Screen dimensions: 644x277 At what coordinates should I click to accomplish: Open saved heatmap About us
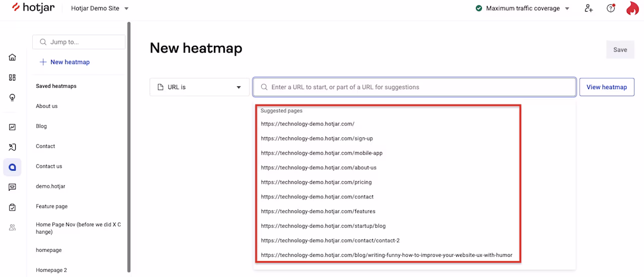(x=47, y=106)
